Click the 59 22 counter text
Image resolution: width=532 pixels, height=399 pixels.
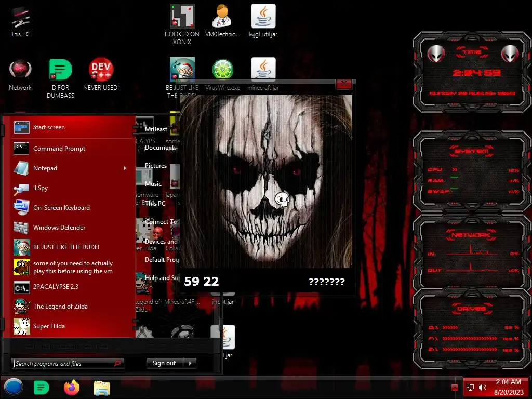[201, 282]
